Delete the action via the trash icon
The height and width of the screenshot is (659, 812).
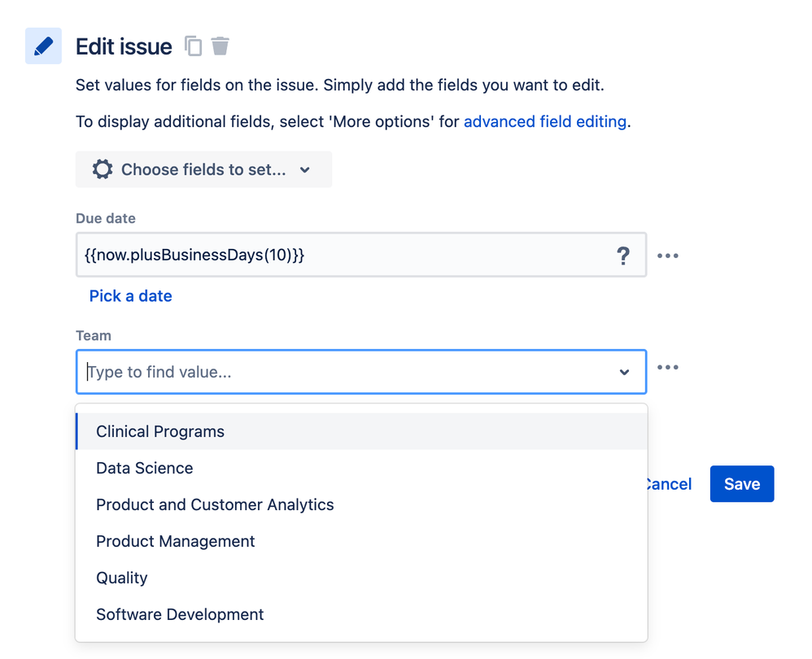[x=220, y=46]
